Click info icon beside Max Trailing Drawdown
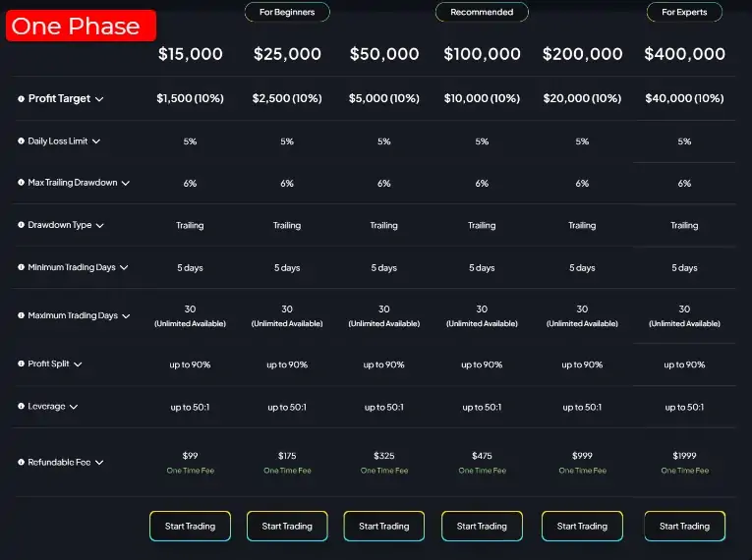752x560 pixels. coord(21,183)
